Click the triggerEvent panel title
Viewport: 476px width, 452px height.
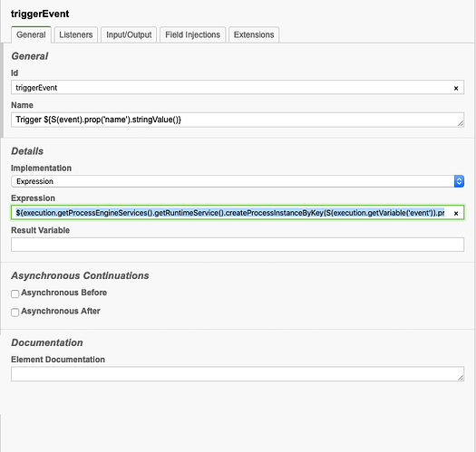tap(40, 14)
